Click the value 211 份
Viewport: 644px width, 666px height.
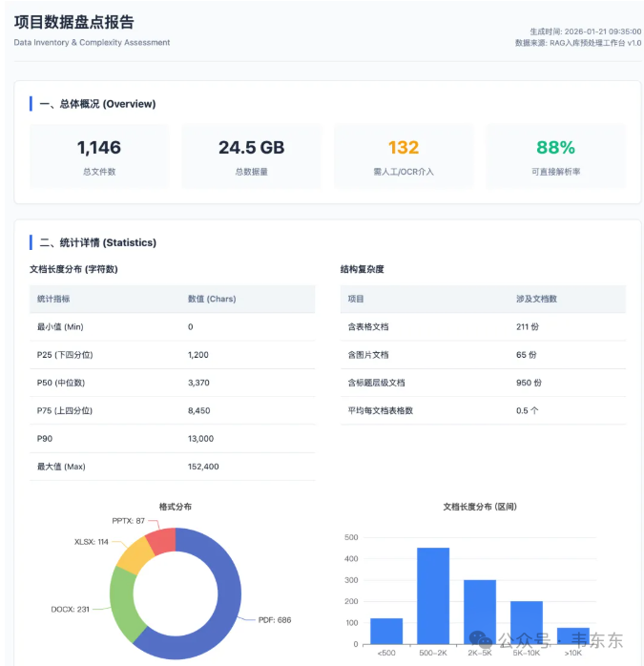[528, 327]
